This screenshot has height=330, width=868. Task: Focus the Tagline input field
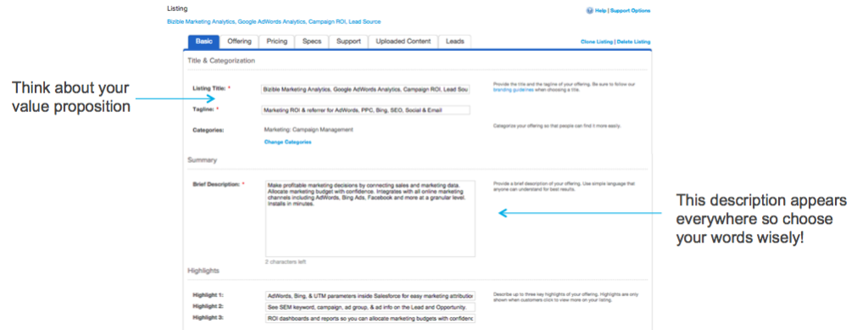pos(365,110)
